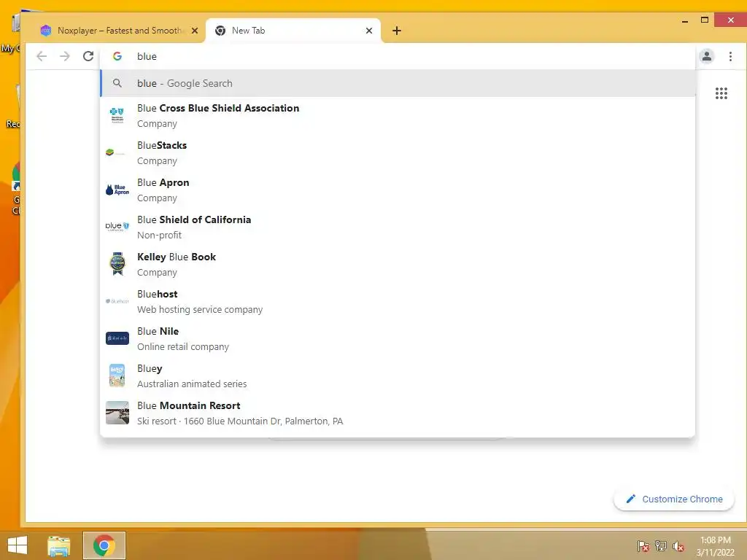Image resolution: width=747 pixels, height=560 pixels.
Task: Click the Customize Chrome button
Action: click(673, 499)
